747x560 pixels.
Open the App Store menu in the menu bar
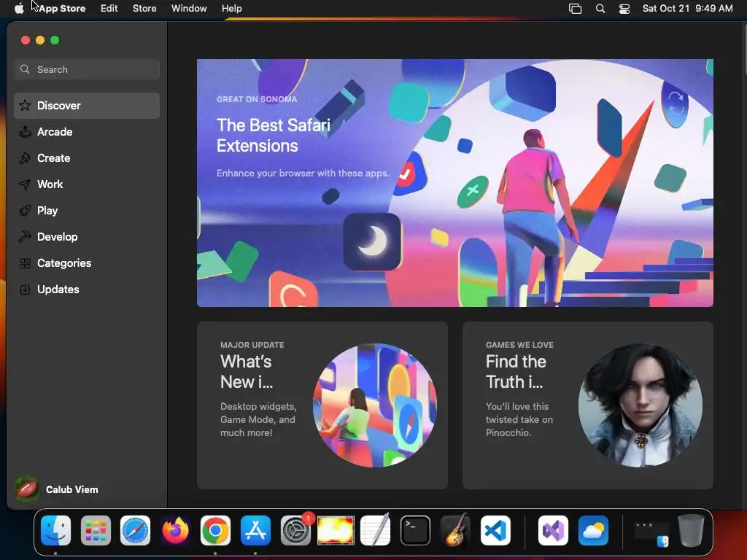62,9
